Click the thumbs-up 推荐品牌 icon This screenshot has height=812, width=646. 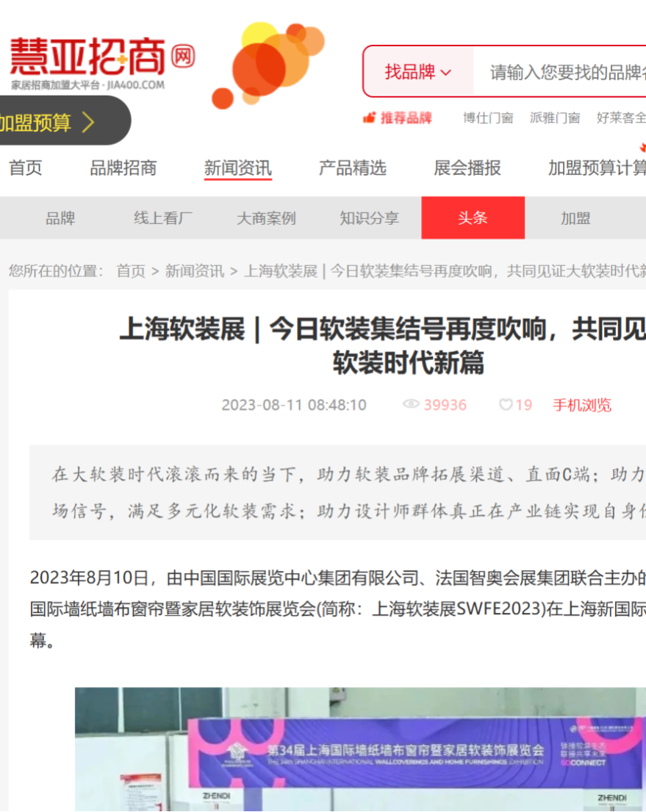pyautogui.click(x=370, y=118)
